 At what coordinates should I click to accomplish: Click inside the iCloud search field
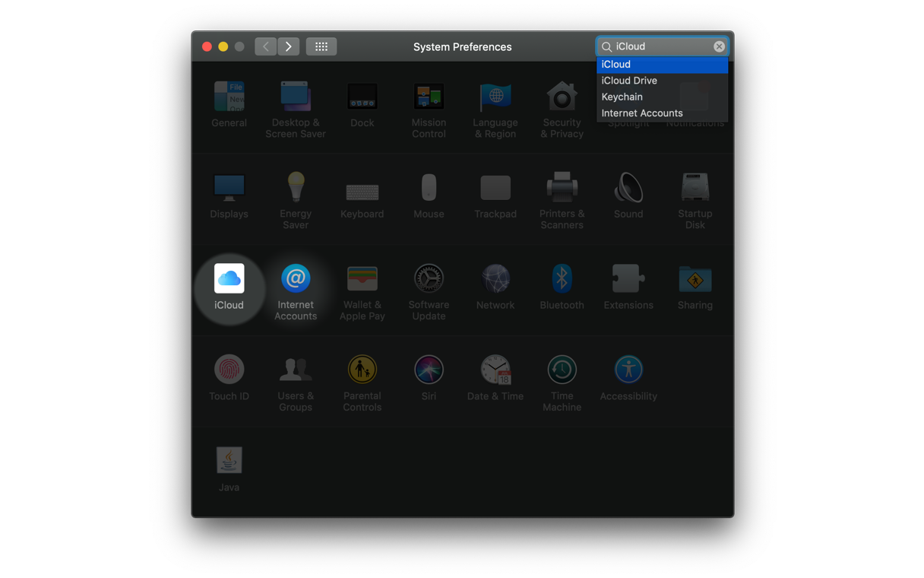pyautogui.click(x=663, y=46)
